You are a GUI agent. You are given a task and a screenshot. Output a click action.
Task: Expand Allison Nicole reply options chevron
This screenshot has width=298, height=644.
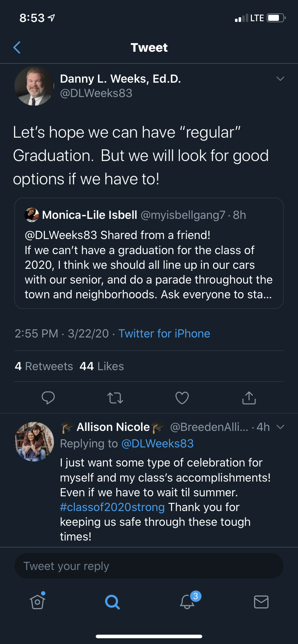(280, 427)
